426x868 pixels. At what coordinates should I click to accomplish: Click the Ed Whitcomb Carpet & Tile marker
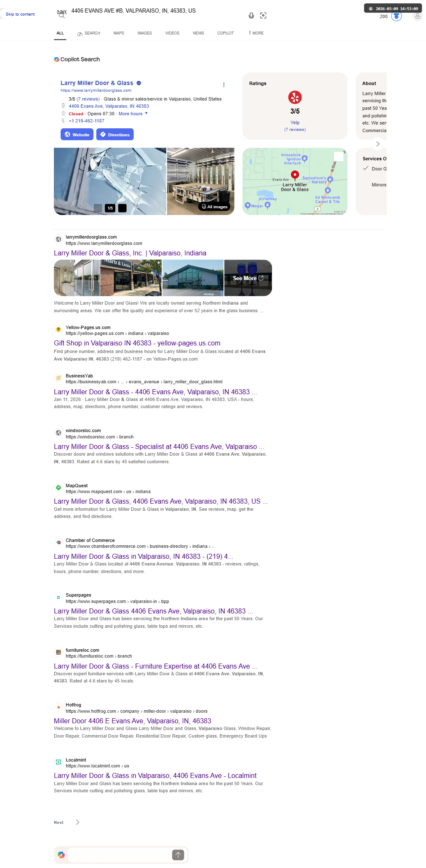pyautogui.click(x=328, y=190)
